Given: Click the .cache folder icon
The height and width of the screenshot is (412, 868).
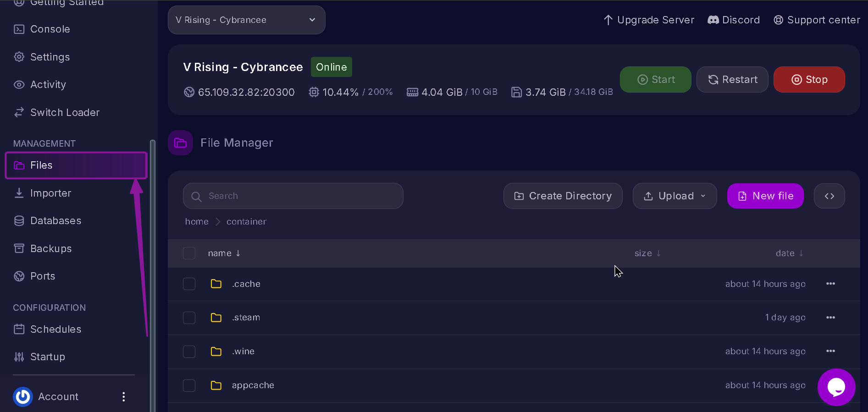Looking at the screenshot, I should [x=216, y=284].
